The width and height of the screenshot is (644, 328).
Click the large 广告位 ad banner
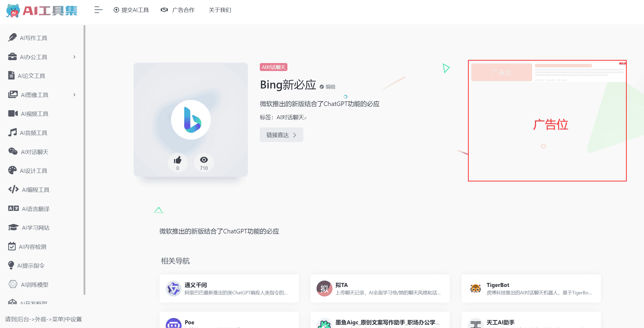(547, 121)
